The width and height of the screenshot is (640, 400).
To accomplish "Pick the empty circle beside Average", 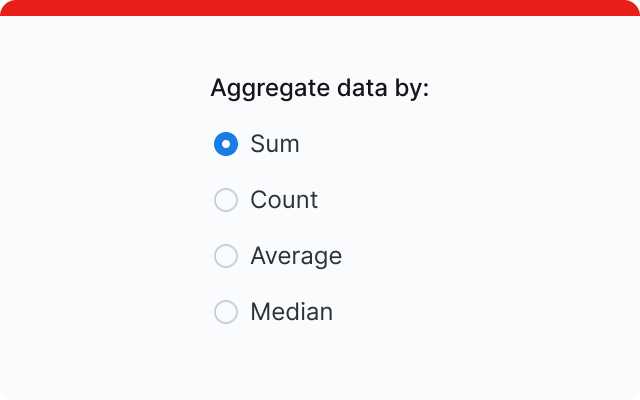I will pyautogui.click(x=226, y=256).
